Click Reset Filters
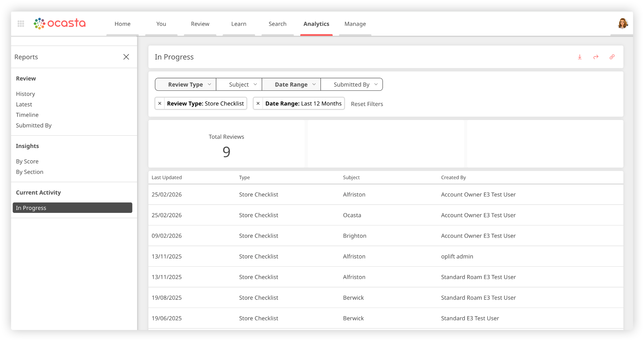The height and width of the screenshot is (341, 644). (367, 104)
